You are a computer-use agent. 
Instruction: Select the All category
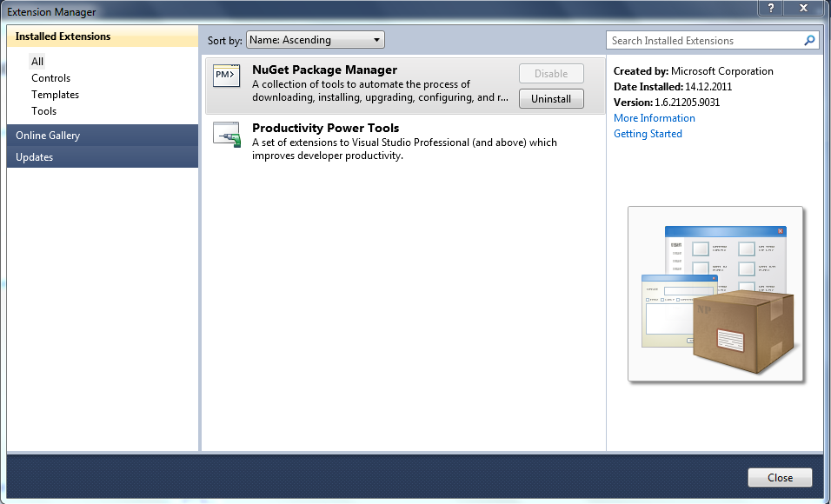tap(37, 62)
